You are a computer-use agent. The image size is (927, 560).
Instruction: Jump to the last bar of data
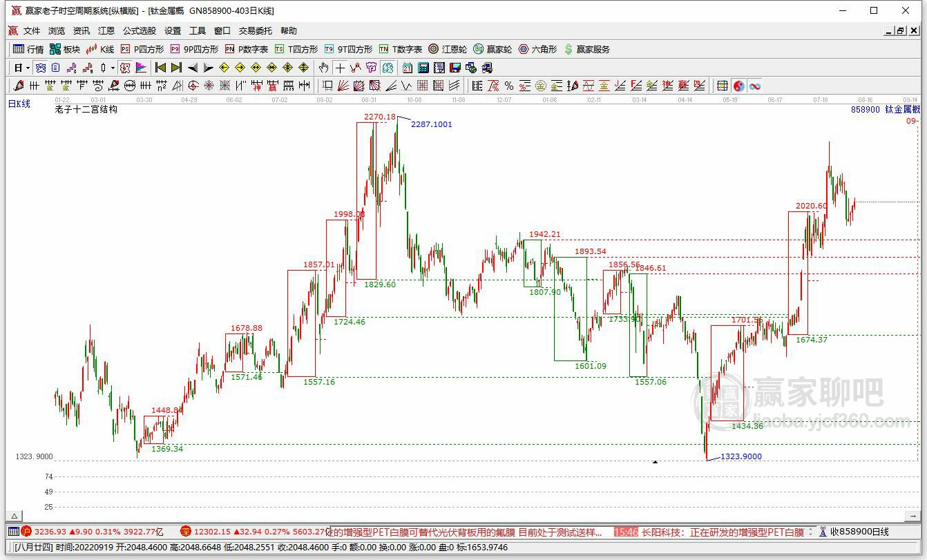coord(176,68)
